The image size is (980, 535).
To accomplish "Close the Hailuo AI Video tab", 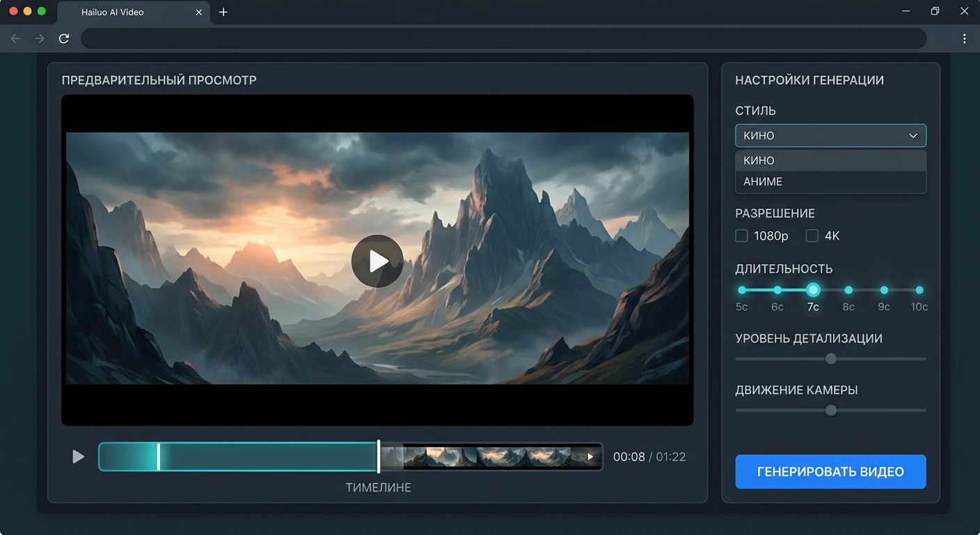I will [199, 12].
